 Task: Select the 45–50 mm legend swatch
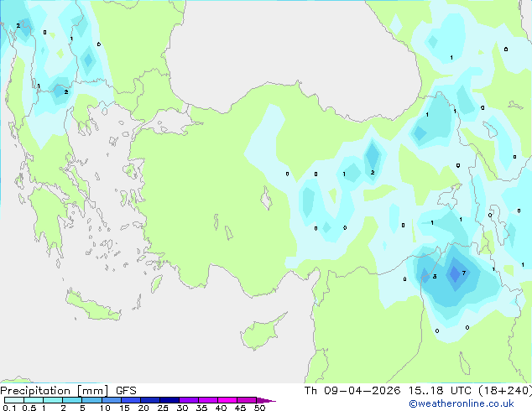pos(247,400)
